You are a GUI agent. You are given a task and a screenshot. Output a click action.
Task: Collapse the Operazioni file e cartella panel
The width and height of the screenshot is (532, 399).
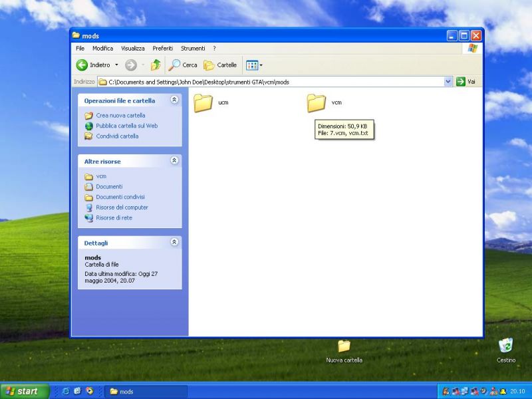pos(174,100)
